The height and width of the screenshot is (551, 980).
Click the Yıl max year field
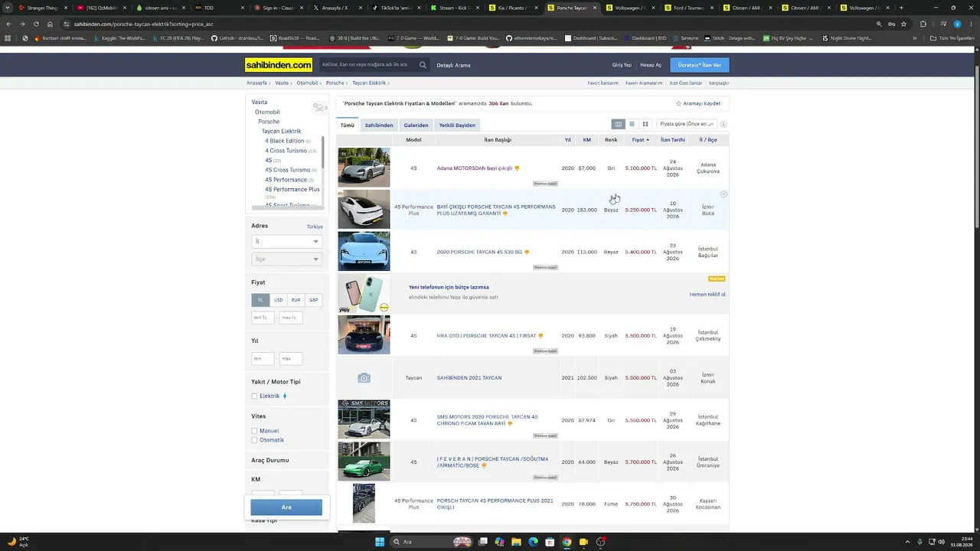pos(291,358)
